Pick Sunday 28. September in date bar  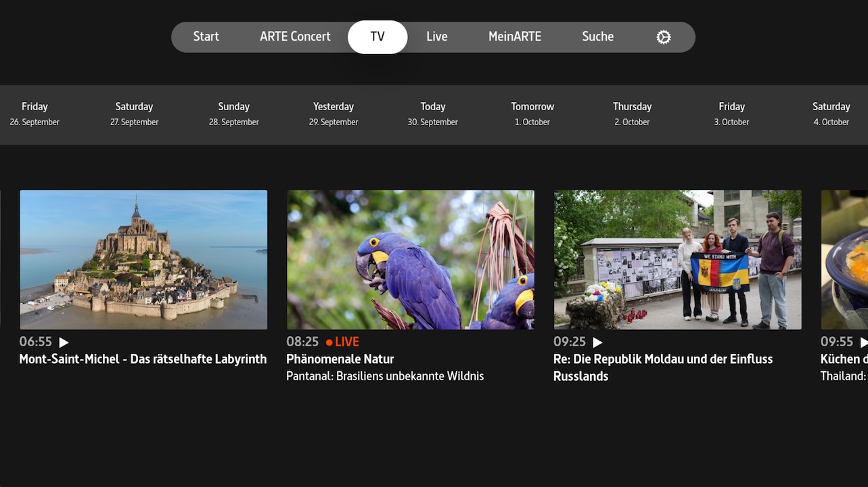[x=233, y=114]
